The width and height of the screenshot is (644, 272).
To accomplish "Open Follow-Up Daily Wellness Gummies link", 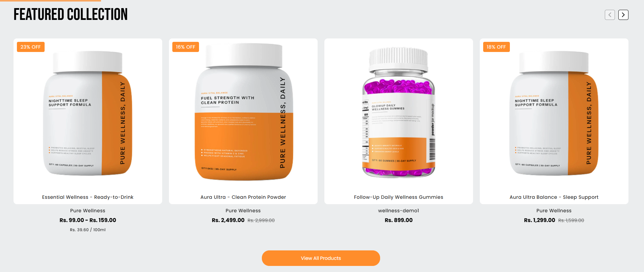I will (x=399, y=197).
